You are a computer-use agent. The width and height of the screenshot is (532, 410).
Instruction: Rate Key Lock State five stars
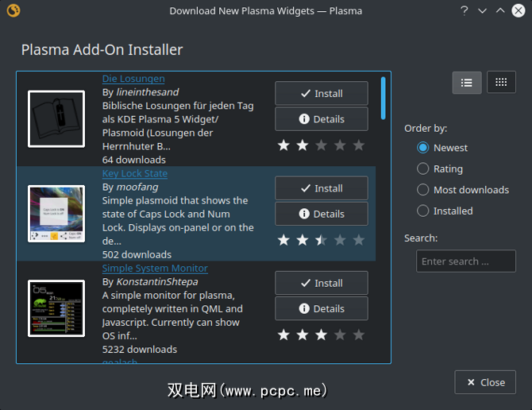pos(359,240)
